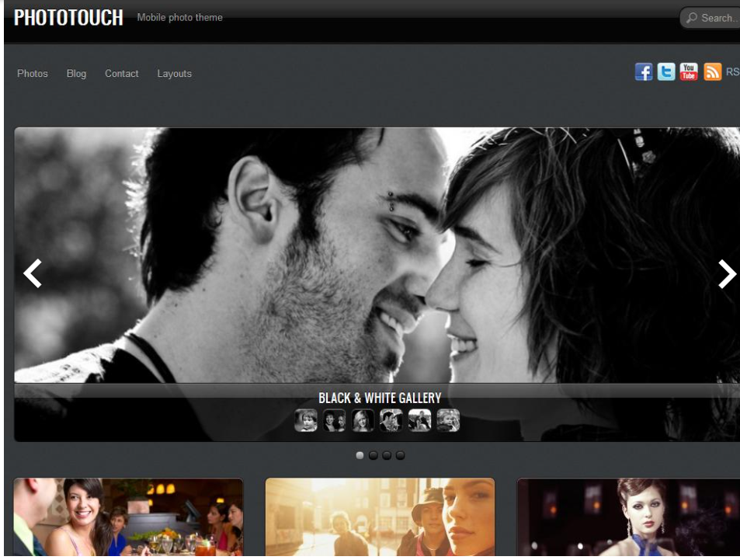Click the Mobile photo theme tagline
This screenshot has width=740, height=560.
coord(180,17)
